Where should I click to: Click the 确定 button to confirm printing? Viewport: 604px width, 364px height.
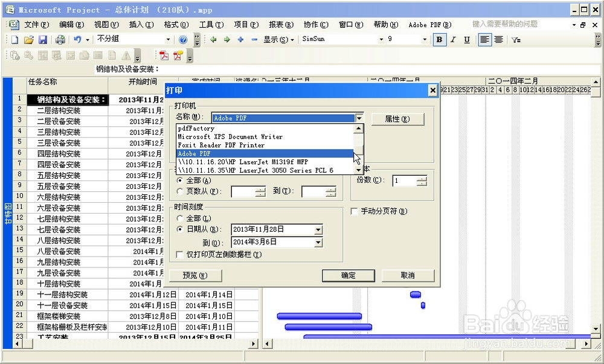348,275
